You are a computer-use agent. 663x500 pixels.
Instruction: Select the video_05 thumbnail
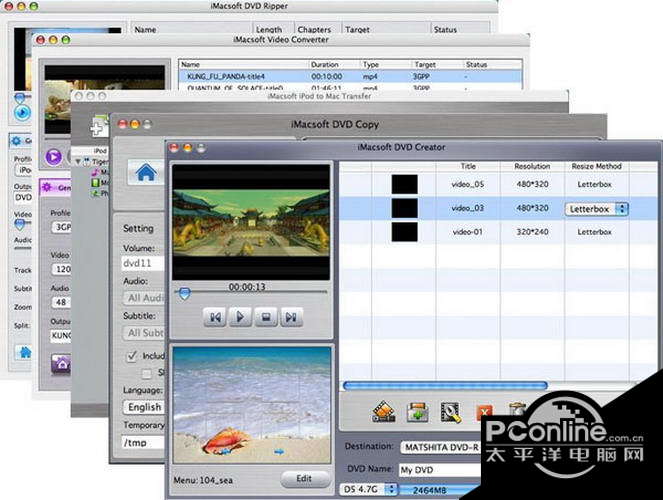[x=404, y=184]
